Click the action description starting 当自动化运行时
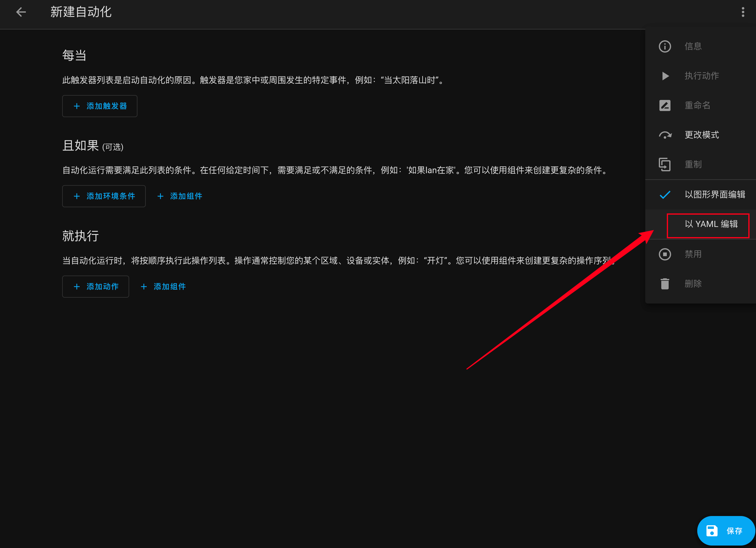 (339, 261)
